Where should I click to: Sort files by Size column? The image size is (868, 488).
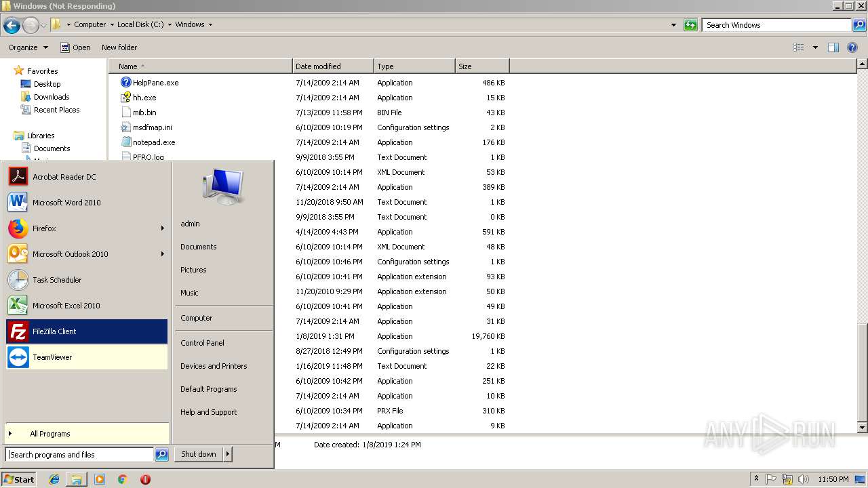(x=482, y=66)
